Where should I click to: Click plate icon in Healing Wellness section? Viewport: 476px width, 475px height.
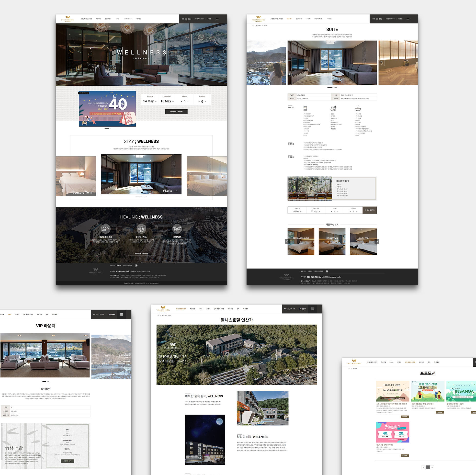[x=141, y=229]
